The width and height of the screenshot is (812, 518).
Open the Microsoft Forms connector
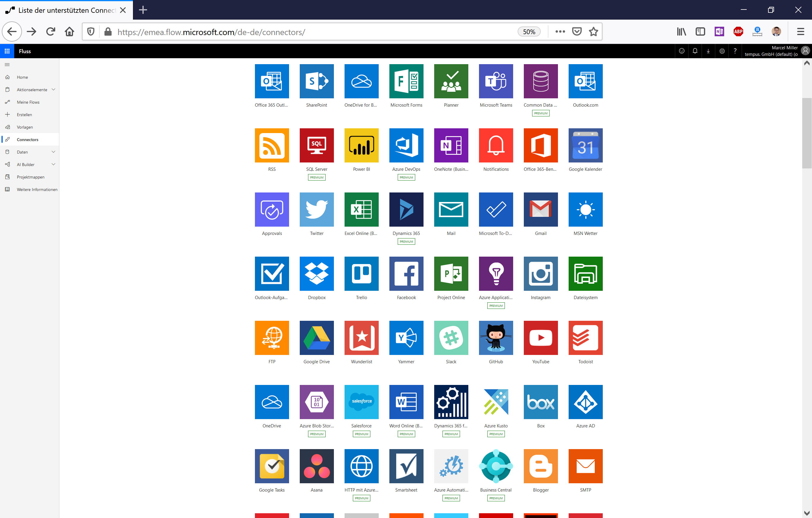pos(406,81)
